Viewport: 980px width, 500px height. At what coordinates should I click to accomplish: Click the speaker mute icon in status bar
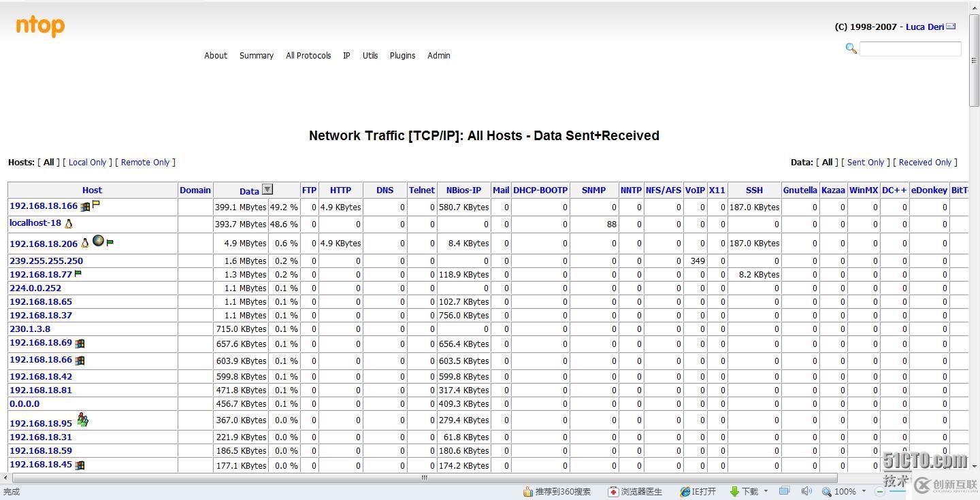(x=806, y=491)
